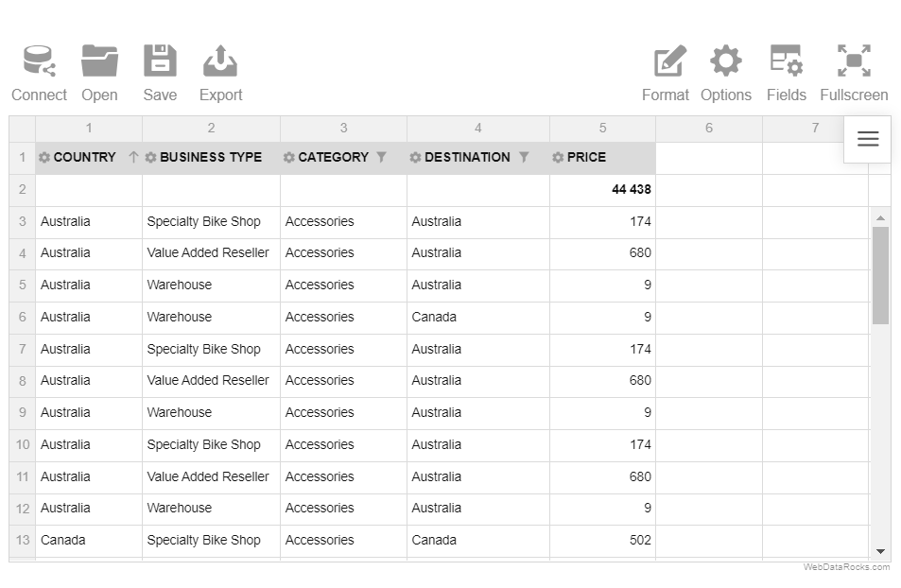This screenshot has height=588, width=901.
Task: Click the vertical scrollbar thumb
Action: 880,275
